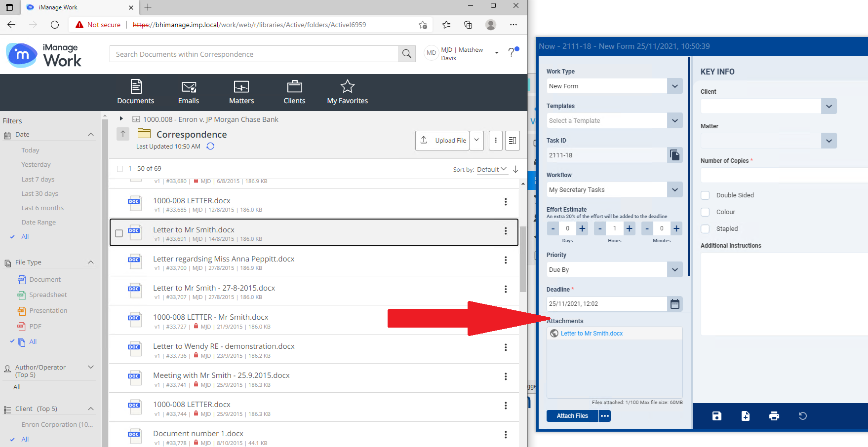Open the Documents section icon
The height and width of the screenshot is (447, 868).
(x=135, y=87)
